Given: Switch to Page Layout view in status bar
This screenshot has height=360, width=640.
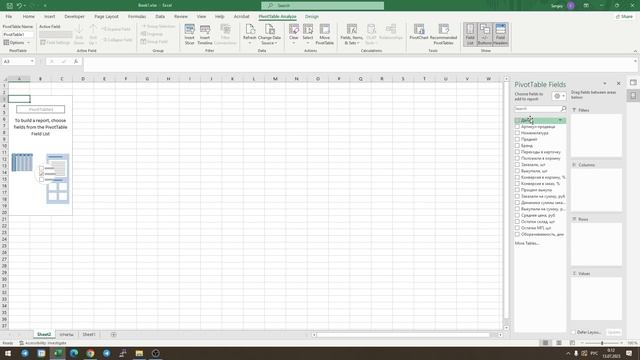Looking at the screenshot, I should pos(559,343).
